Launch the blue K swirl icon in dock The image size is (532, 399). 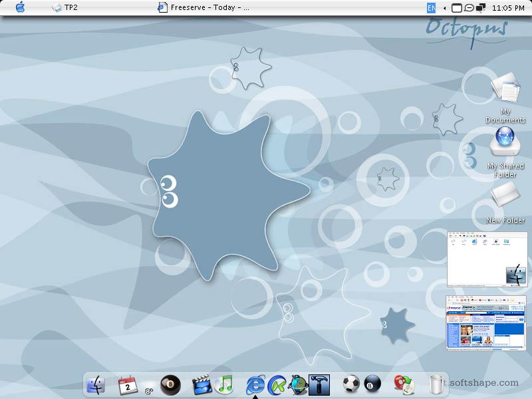click(x=277, y=385)
